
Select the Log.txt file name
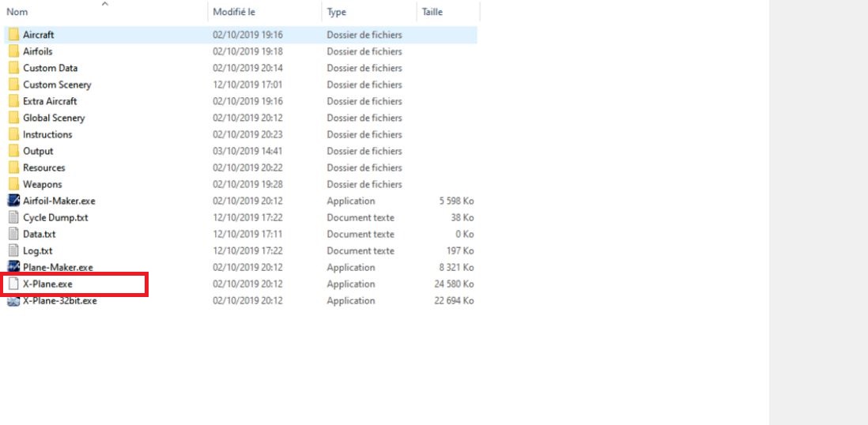coord(38,250)
